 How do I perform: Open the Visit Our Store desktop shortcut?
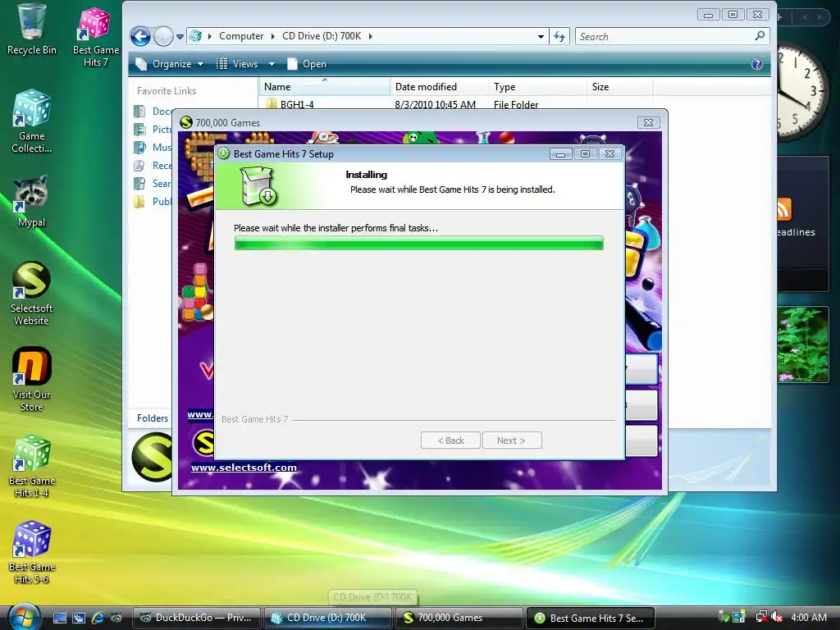31,379
